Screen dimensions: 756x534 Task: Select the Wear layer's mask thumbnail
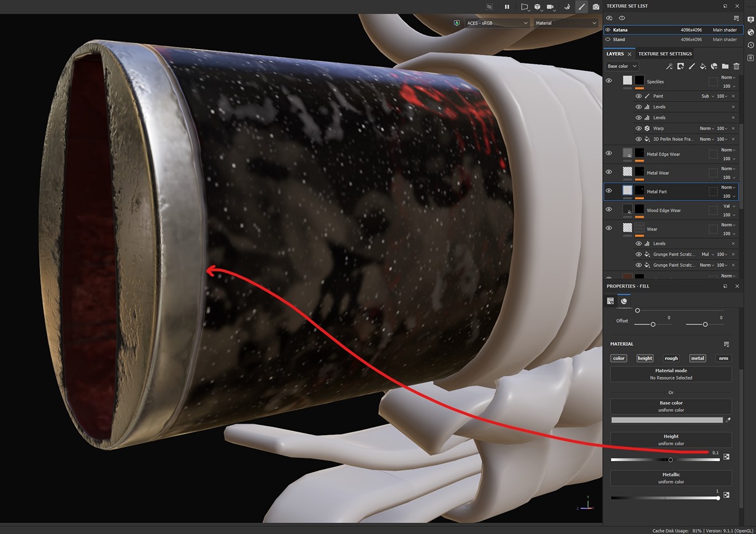(x=639, y=229)
